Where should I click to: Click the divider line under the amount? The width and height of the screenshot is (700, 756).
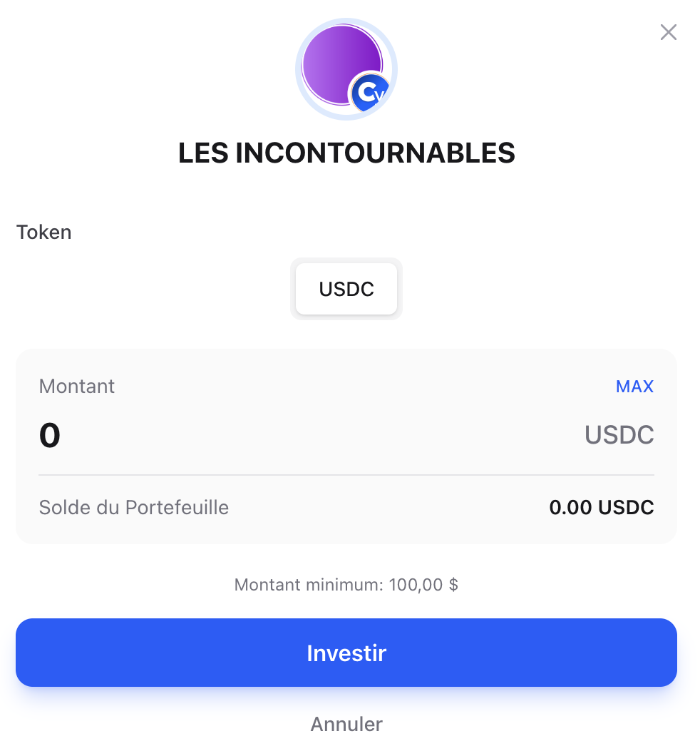(x=346, y=474)
